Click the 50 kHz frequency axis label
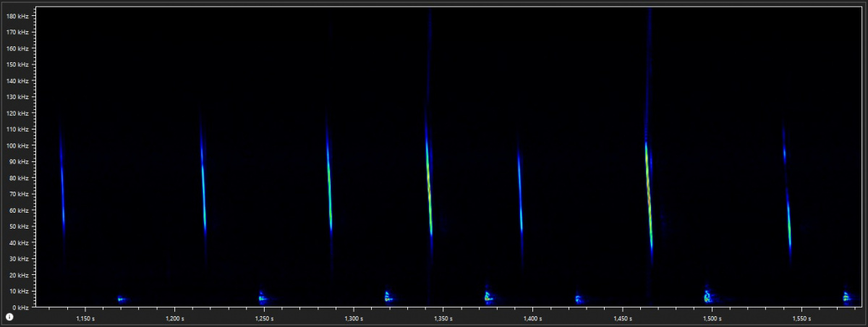Image resolution: width=868 pixels, height=327 pixels. click(18, 226)
